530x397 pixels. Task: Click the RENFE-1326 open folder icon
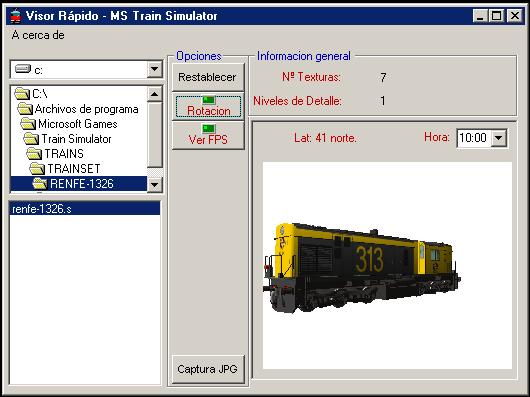click(40, 183)
